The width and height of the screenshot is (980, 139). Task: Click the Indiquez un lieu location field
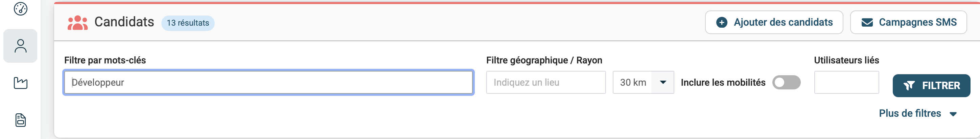545,82
